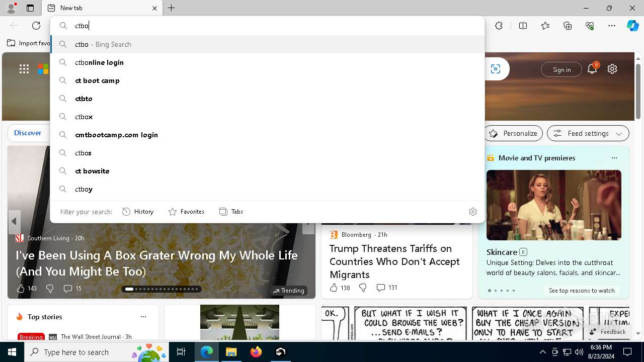Open Split screen icon in toolbar
The height and width of the screenshot is (362, 644).
[x=523, y=26]
